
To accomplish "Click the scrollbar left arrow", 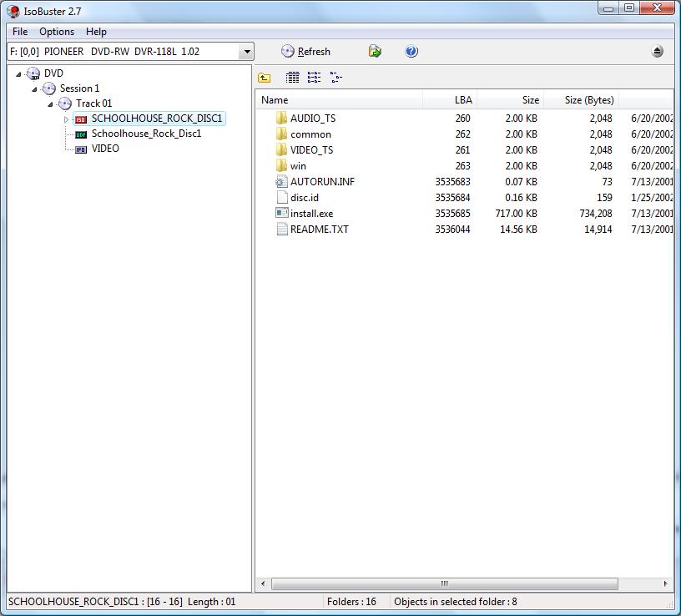I will [263, 583].
